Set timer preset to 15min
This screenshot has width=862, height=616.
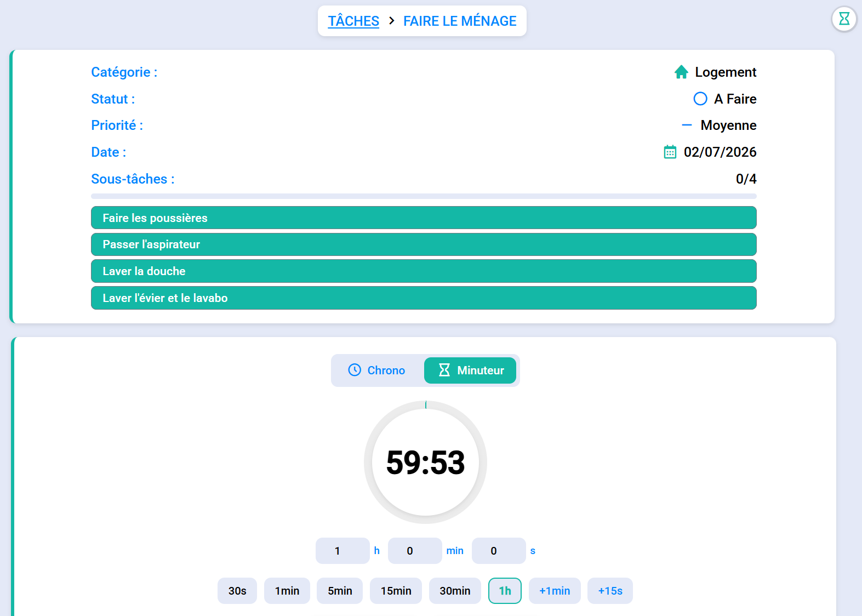click(396, 591)
